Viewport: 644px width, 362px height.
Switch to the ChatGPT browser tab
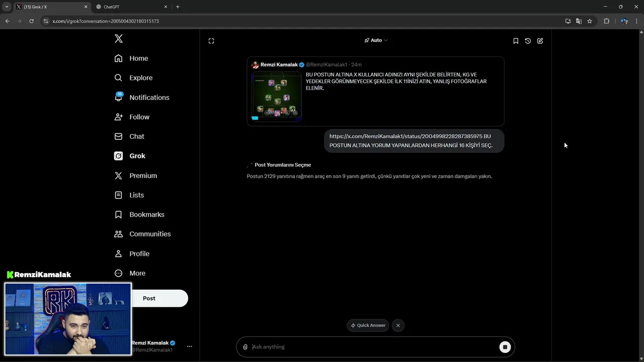(x=131, y=7)
